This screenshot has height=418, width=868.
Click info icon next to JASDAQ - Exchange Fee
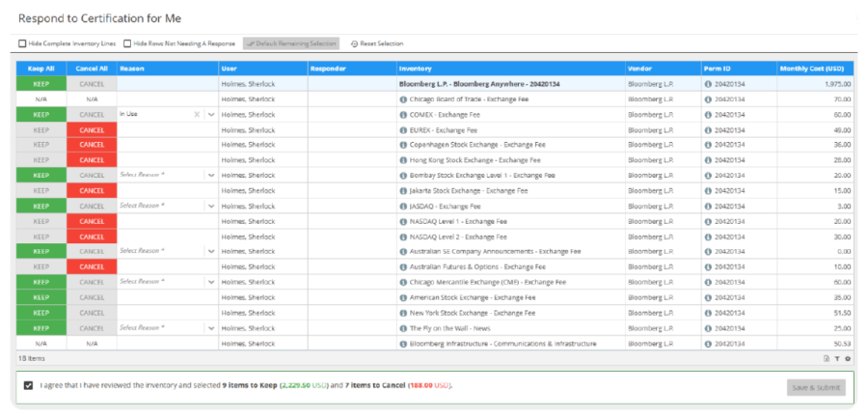[x=403, y=207]
